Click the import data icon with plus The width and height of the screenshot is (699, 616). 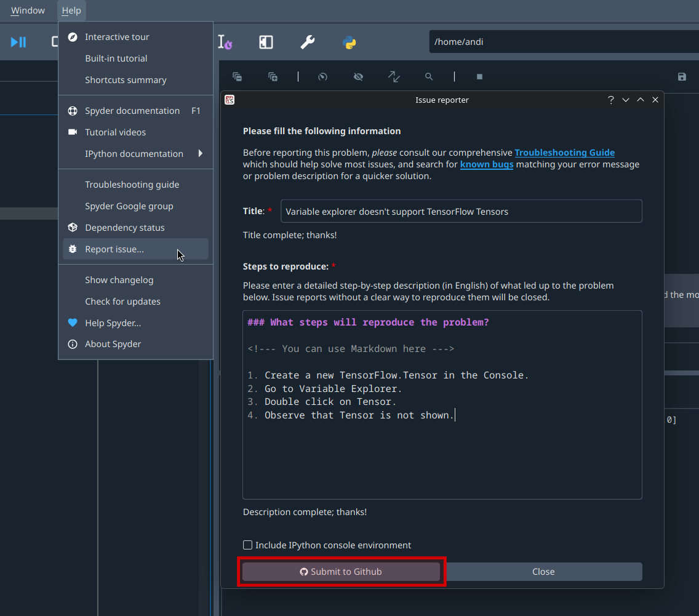tap(273, 77)
